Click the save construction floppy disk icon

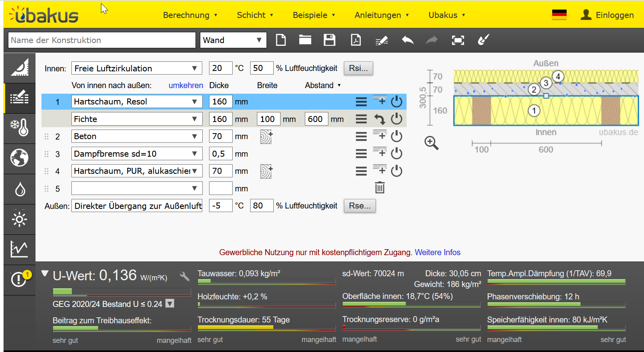point(329,40)
